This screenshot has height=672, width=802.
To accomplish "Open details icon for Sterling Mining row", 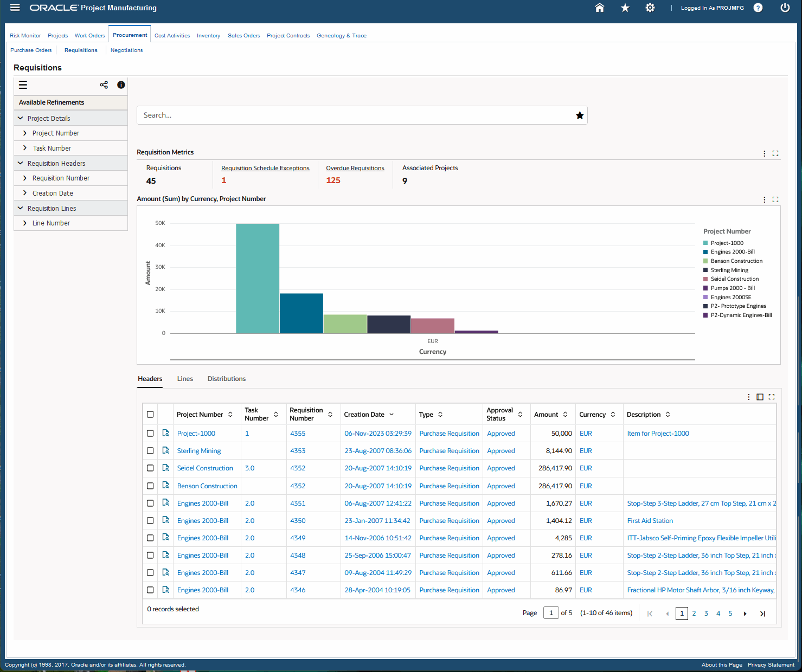I will 165,450.
